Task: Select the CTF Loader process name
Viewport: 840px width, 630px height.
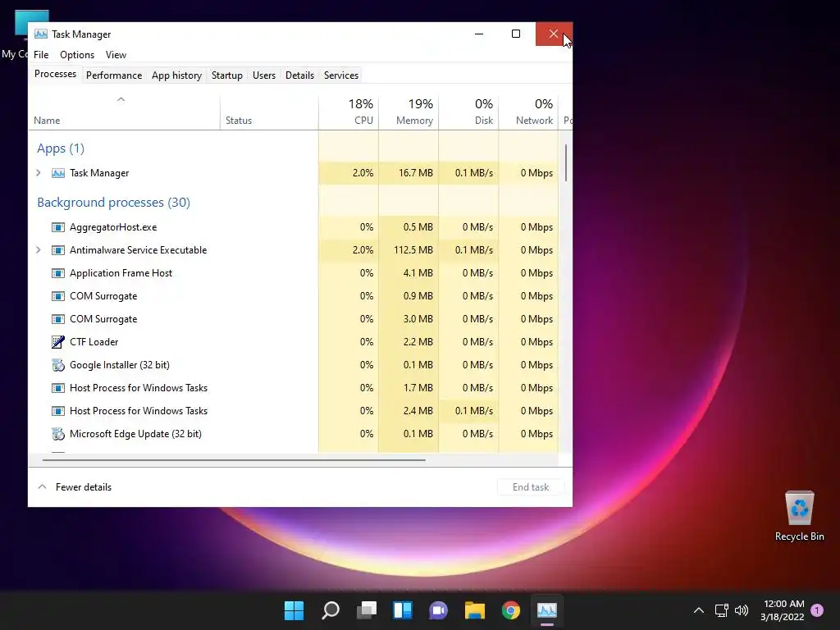Action: pos(94,342)
